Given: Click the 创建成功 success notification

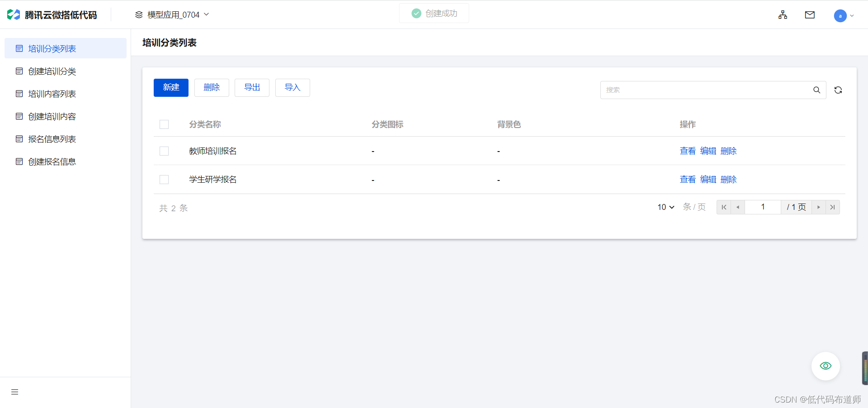Looking at the screenshot, I should tap(434, 14).
